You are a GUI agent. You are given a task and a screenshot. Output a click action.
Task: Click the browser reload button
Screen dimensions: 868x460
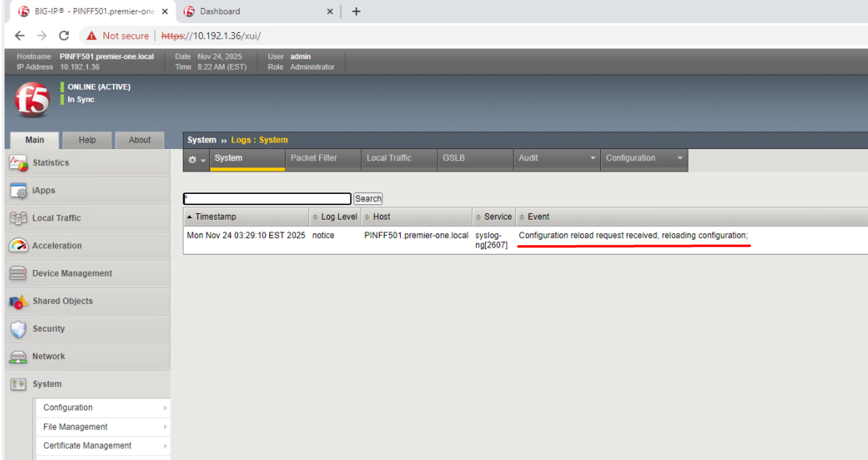[x=64, y=35]
